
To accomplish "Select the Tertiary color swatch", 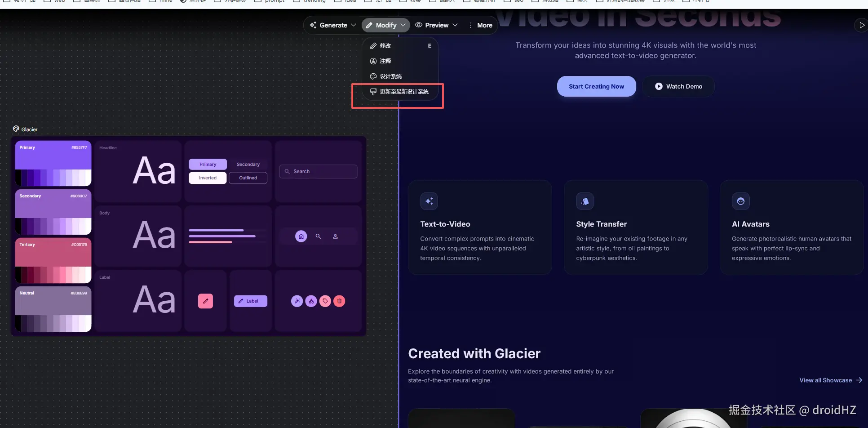I will click(53, 260).
